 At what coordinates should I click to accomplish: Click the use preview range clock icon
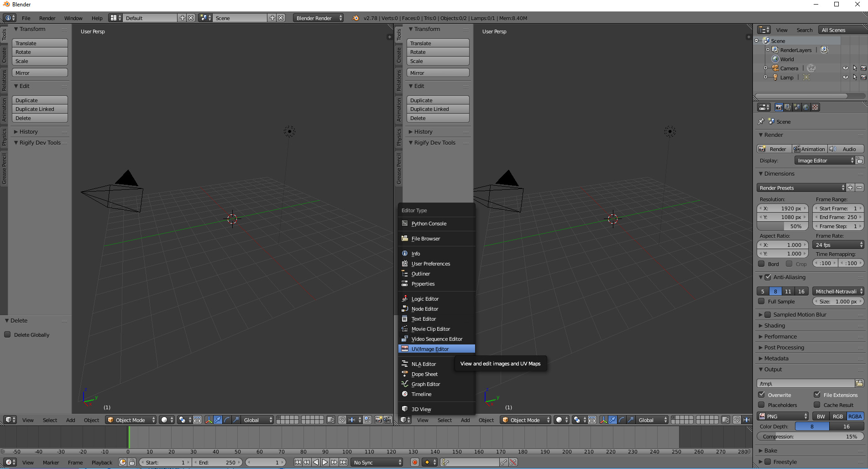coord(123,462)
